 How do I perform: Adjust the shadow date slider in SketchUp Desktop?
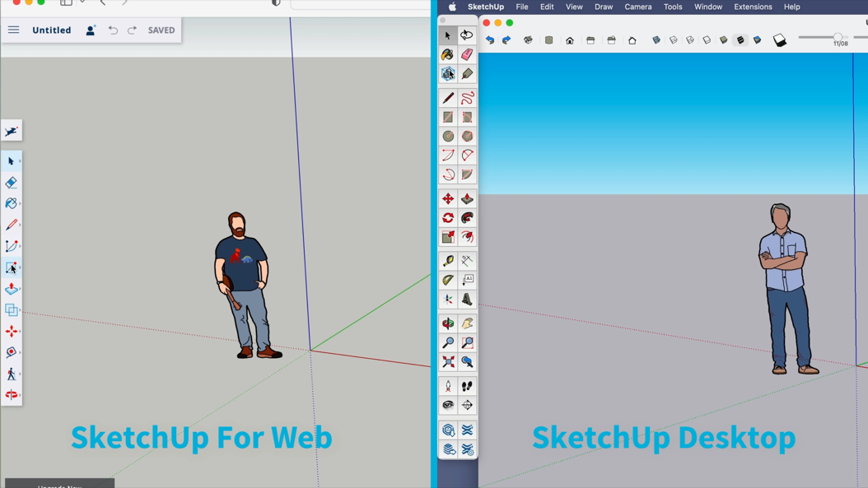pyautogui.click(x=838, y=37)
